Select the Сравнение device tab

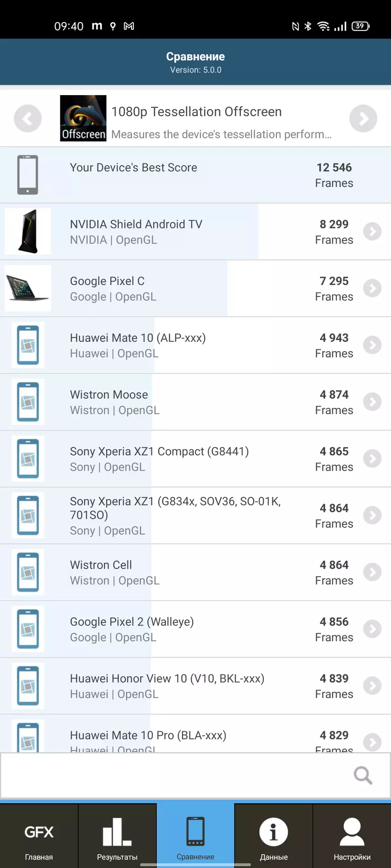pos(195,836)
